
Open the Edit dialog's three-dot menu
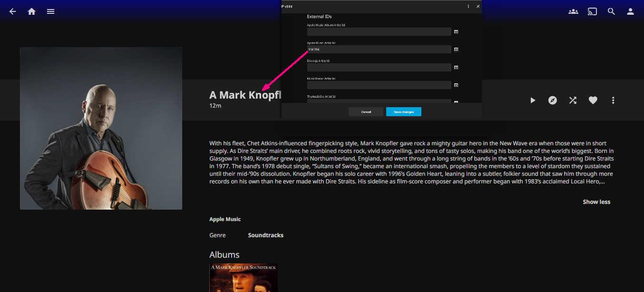(x=468, y=6)
